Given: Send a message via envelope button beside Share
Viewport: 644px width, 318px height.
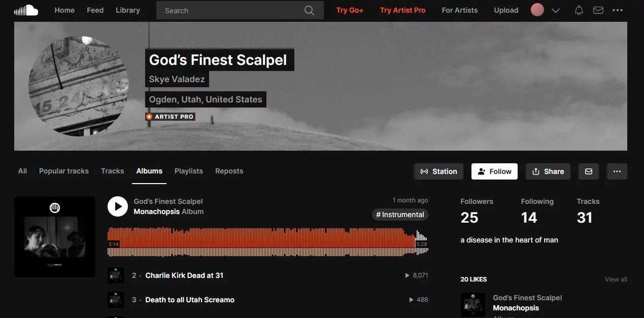Looking at the screenshot, I should pos(589,171).
